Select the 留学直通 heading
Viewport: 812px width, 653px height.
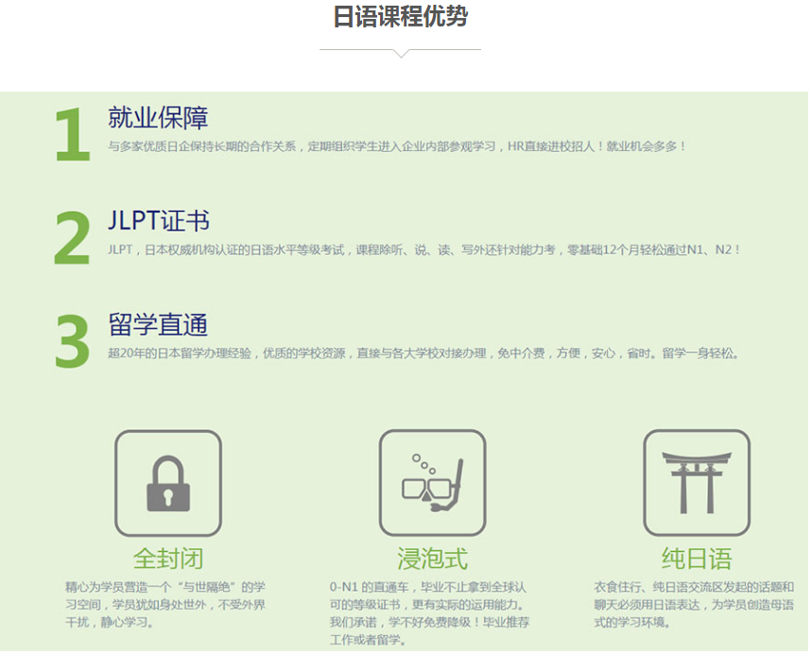(x=158, y=325)
